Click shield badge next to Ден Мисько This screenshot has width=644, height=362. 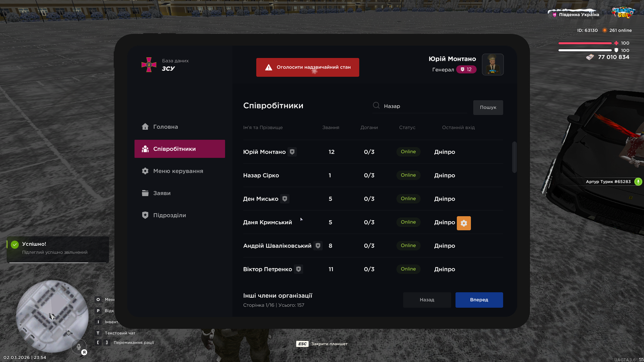[x=285, y=199]
